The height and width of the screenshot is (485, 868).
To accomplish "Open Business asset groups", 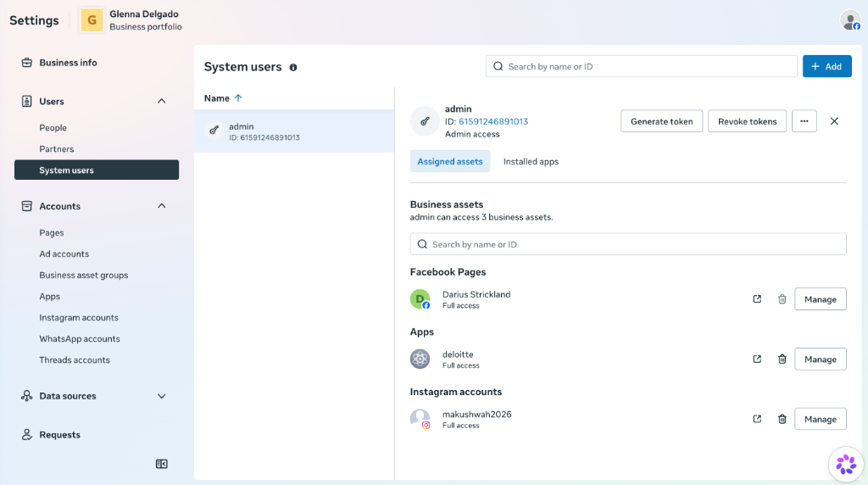I will [84, 276].
